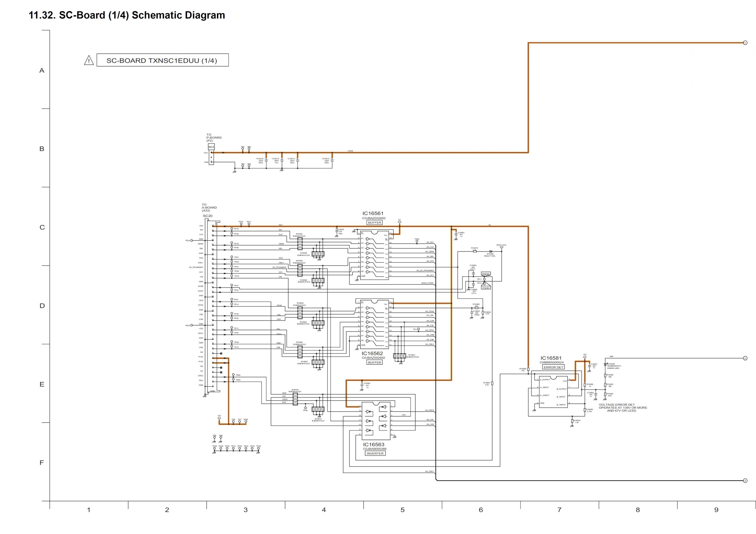Click the SC20 connector label
Image resolution: width=756 pixels, height=534 pixels.
pos(207,216)
